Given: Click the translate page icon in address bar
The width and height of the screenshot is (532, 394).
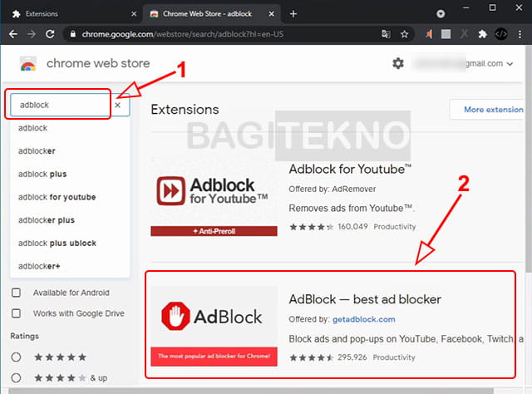Looking at the screenshot, I should tap(385, 34).
